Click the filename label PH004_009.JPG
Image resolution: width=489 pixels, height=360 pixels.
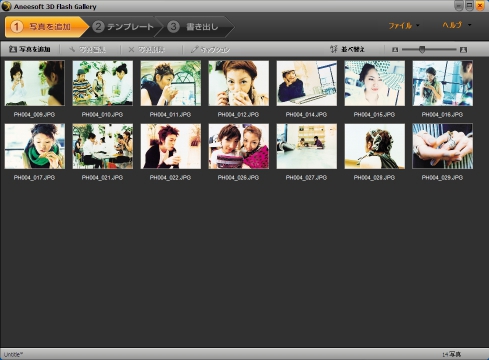pyautogui.click(x=34, y=114)
